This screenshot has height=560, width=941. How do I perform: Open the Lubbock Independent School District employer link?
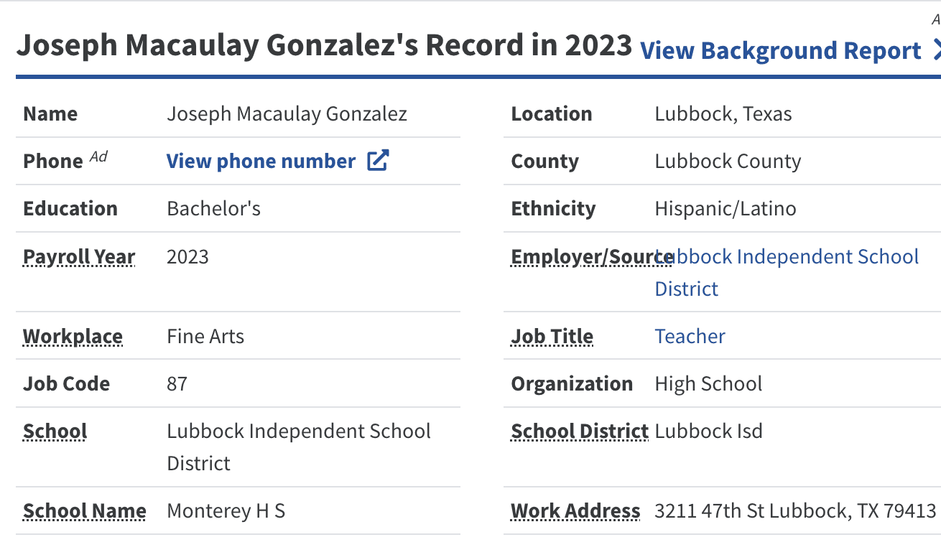tap(787, 272)
